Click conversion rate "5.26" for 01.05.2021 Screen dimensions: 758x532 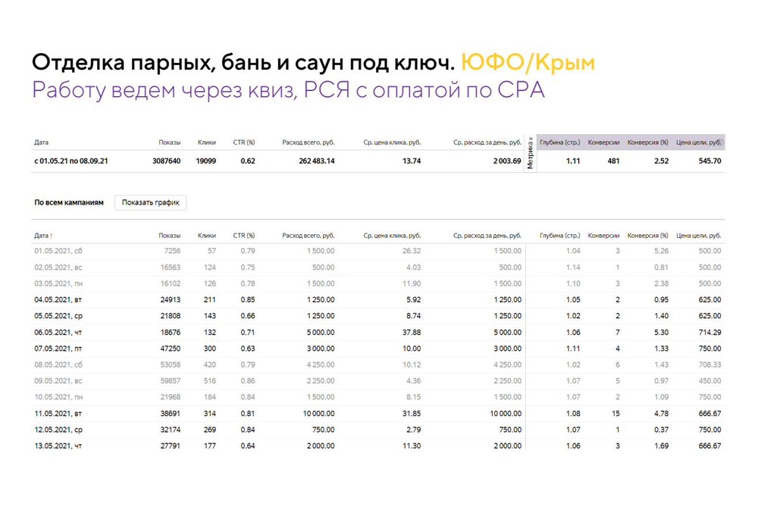coord(661,251)
